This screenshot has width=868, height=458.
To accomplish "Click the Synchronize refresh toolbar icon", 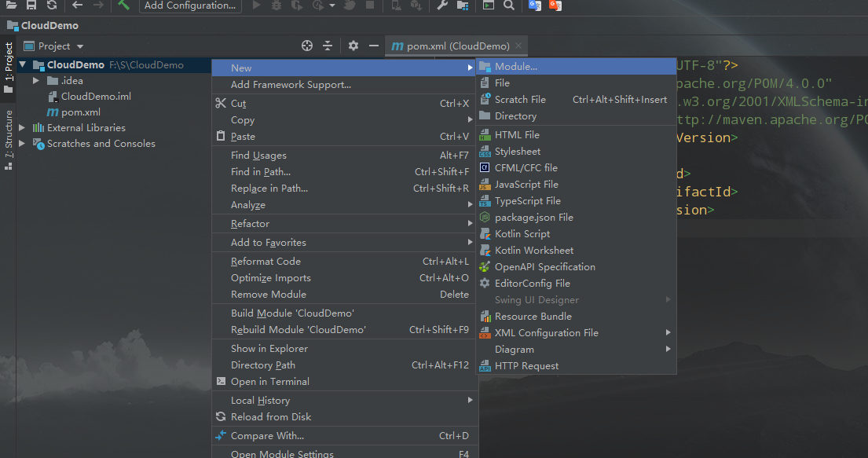I will pos(52,5).
